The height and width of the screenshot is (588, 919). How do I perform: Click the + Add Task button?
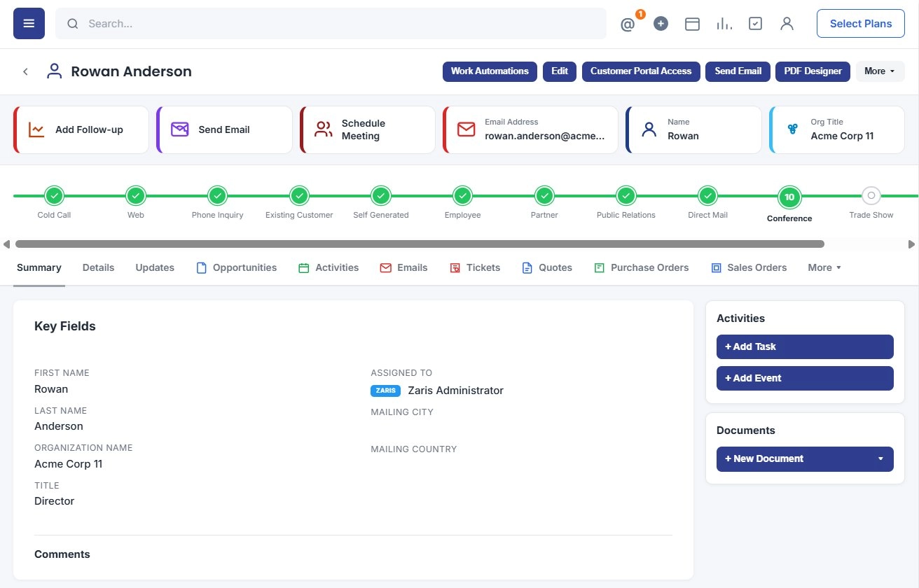805,346
